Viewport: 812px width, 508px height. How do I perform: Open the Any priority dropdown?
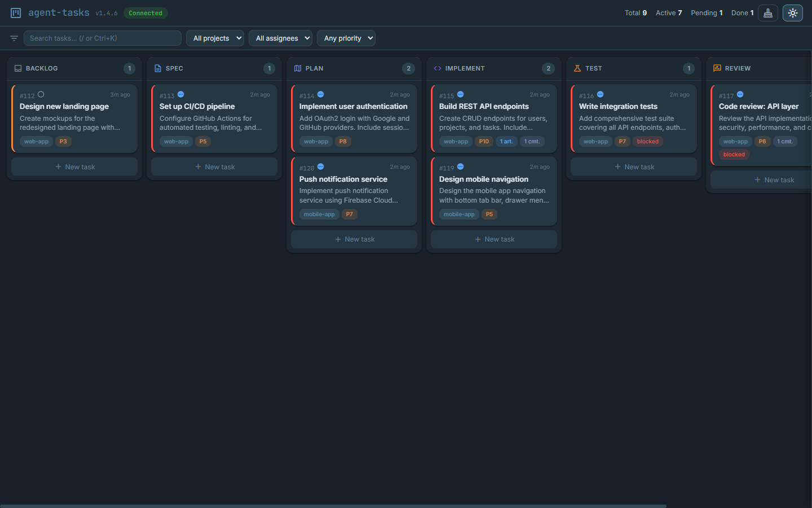(346, 38)
